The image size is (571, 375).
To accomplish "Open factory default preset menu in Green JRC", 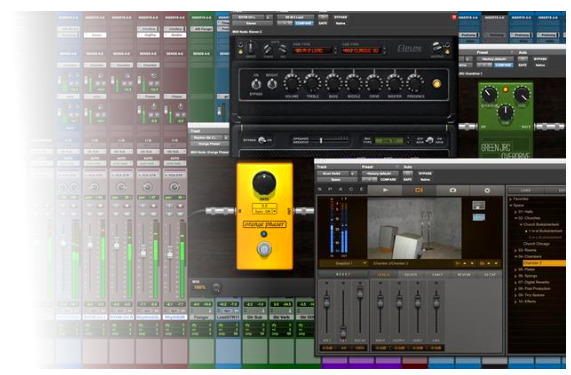I will click(x=494, y=59).
